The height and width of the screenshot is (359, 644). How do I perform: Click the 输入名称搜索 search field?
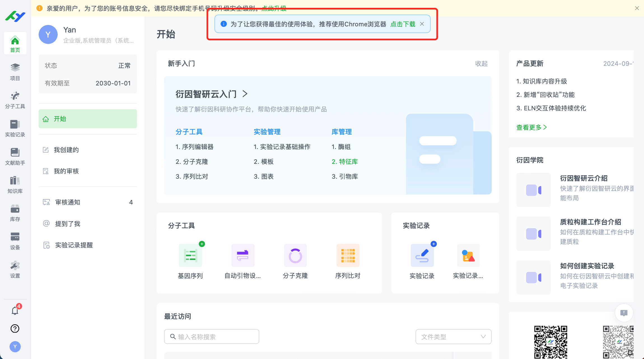coord(211,336)
